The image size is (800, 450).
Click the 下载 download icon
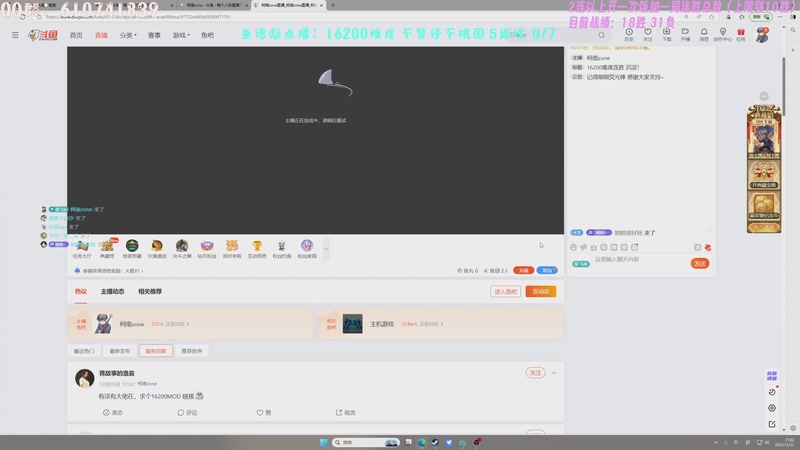click(x=666, y=34)
